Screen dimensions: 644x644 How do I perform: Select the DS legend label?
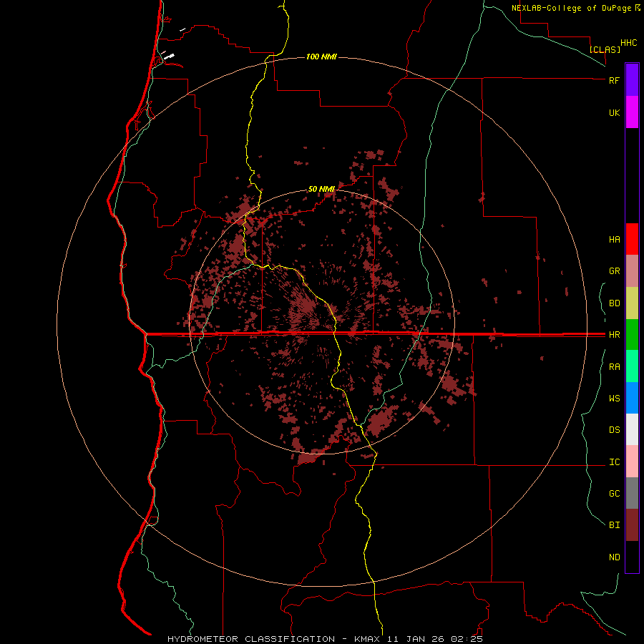614,430
